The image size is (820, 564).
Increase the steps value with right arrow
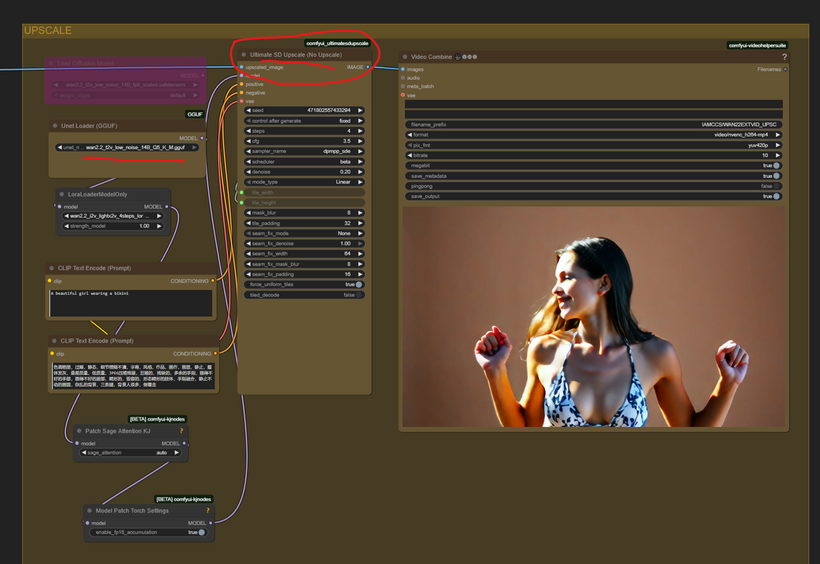pos(361,131)
